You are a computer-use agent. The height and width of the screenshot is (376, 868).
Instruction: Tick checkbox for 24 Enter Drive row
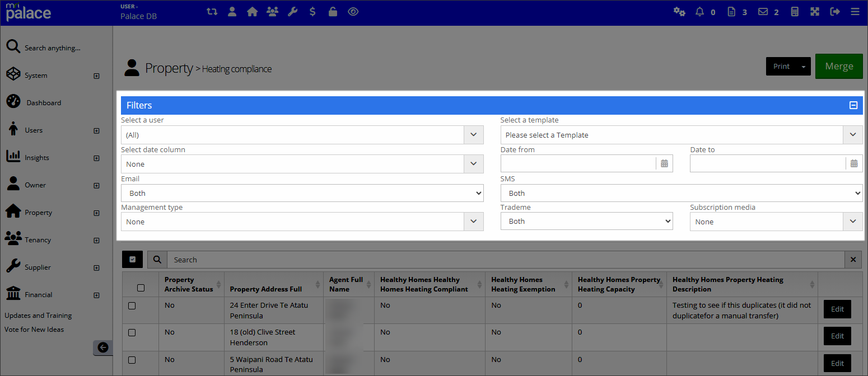coord(132,305)
